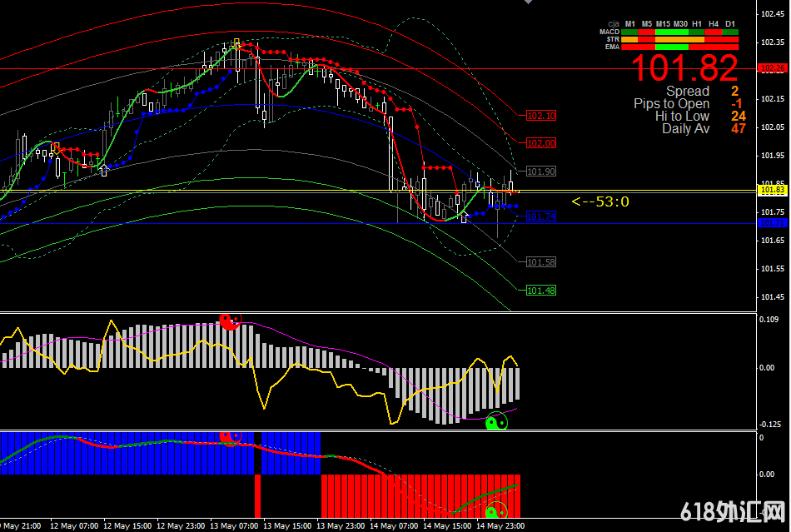Click the MACD row label in signal grid
The height and width of the screenshot is (532, 791).
pyautogui.click(x=609, y=32)
